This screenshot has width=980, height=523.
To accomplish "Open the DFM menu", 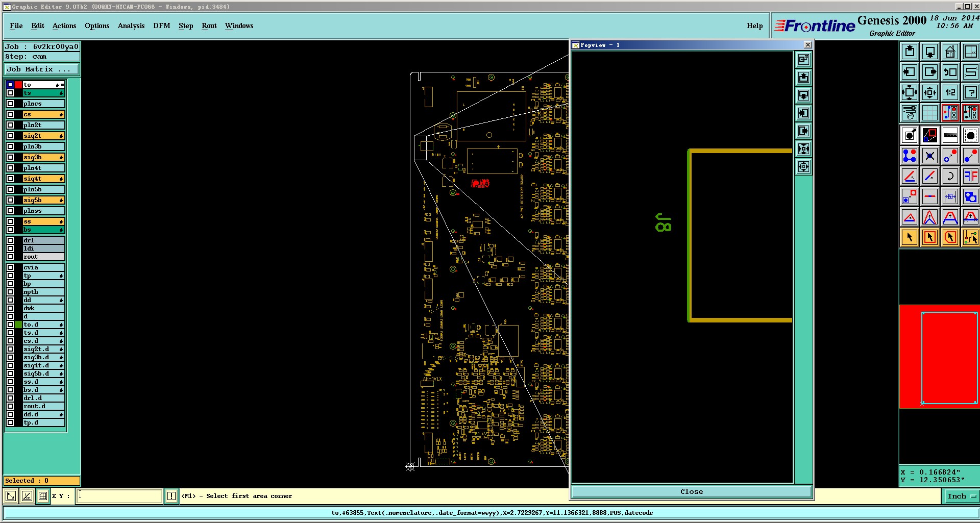I will coord(161,26).
